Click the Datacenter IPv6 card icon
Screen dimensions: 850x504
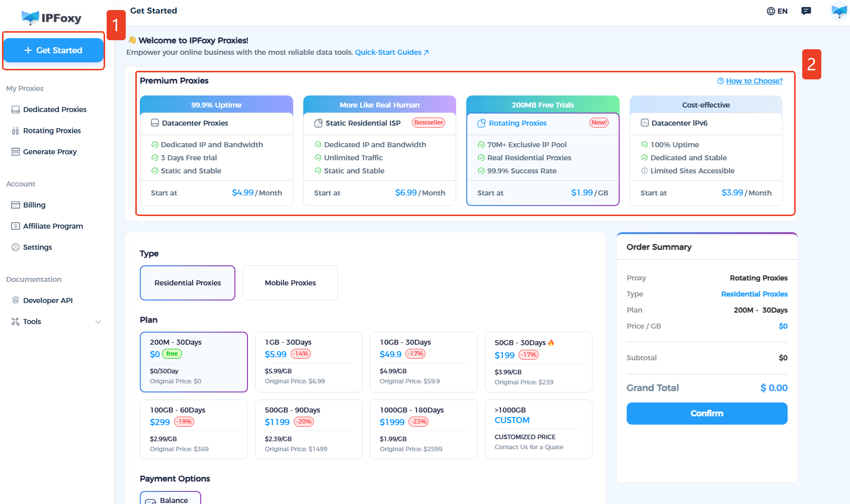point(645,123)
